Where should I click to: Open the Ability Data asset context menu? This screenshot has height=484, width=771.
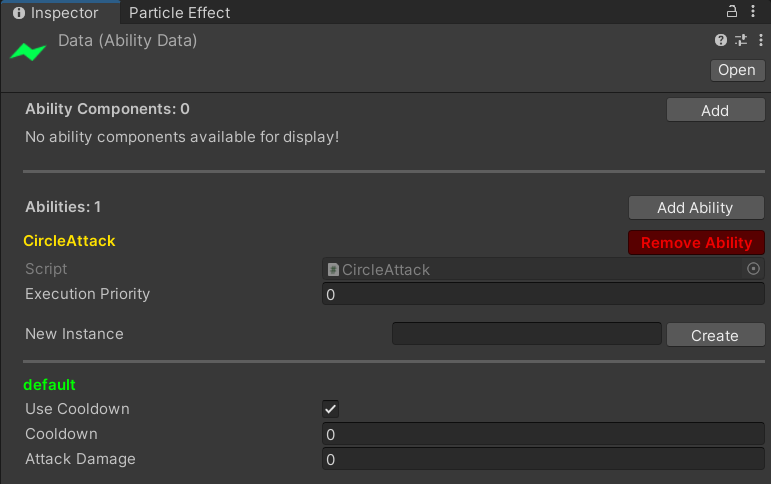(x=761, y=40)
